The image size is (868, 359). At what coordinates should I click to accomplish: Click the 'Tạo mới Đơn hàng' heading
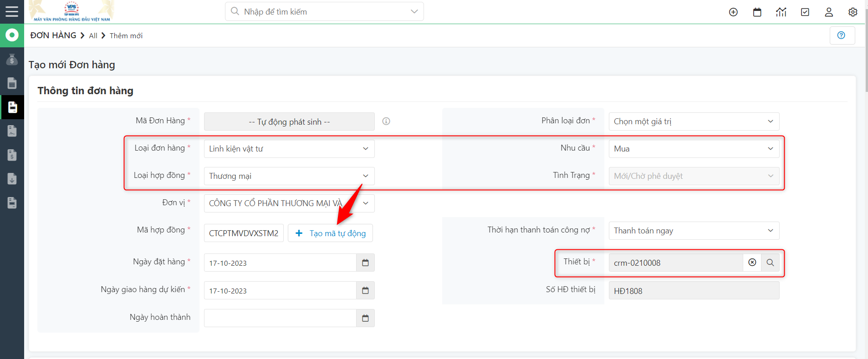pyautogui.click(x=72, y=65)
